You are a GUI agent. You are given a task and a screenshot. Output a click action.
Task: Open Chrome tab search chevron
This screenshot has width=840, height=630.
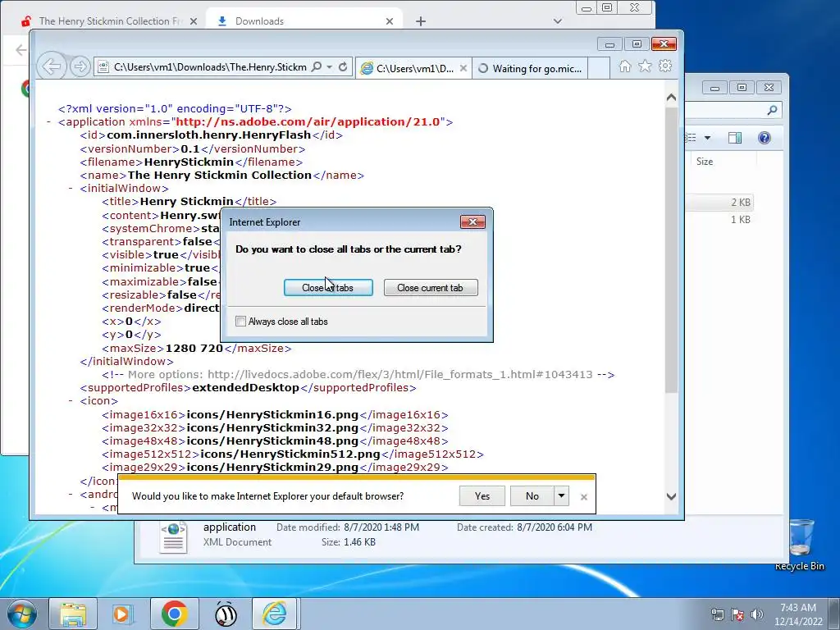pos(558,21)
